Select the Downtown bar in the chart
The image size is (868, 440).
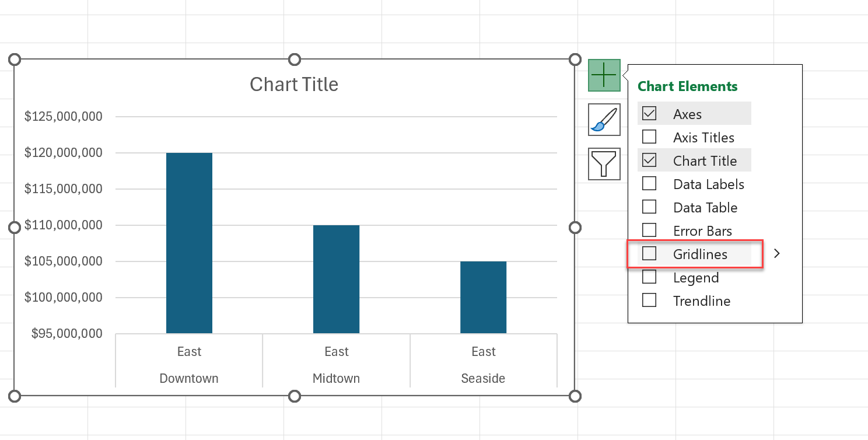point(189,243)
